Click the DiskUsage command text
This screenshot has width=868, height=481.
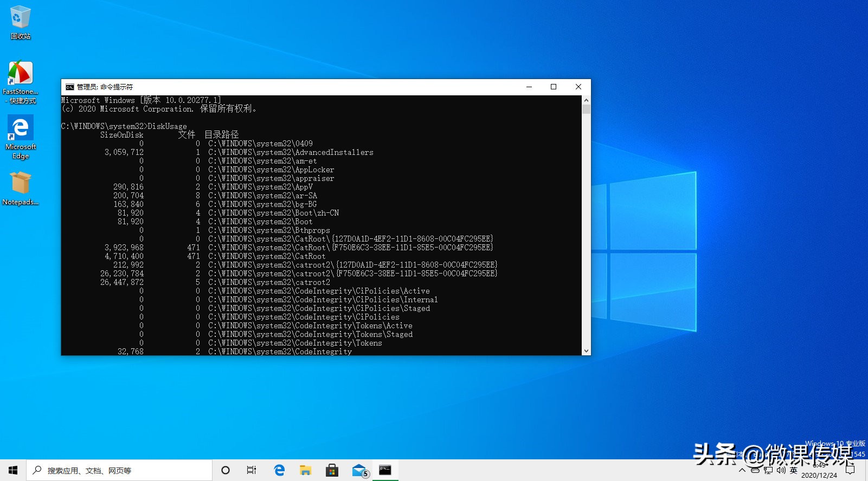click(x=167, y=126)
